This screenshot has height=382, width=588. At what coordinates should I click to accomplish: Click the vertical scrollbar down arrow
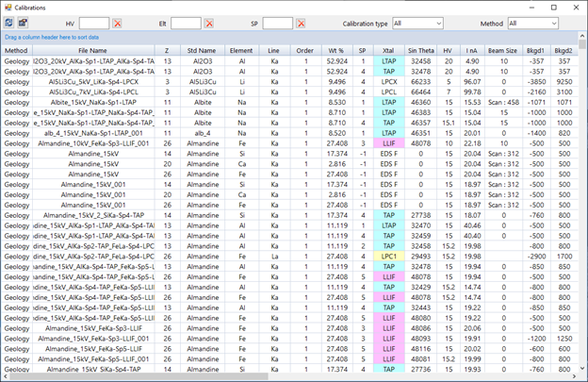click(582, 369)
